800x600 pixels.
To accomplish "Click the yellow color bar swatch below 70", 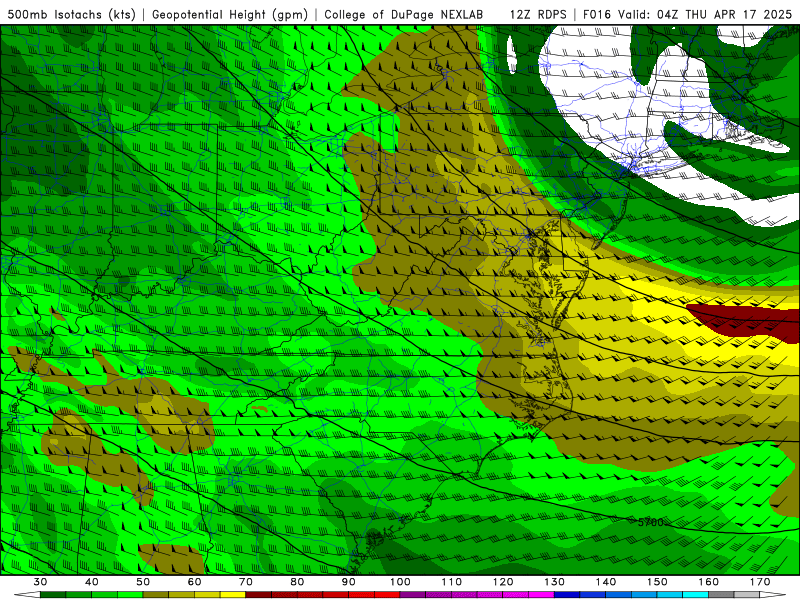I will tap(233, 595).
